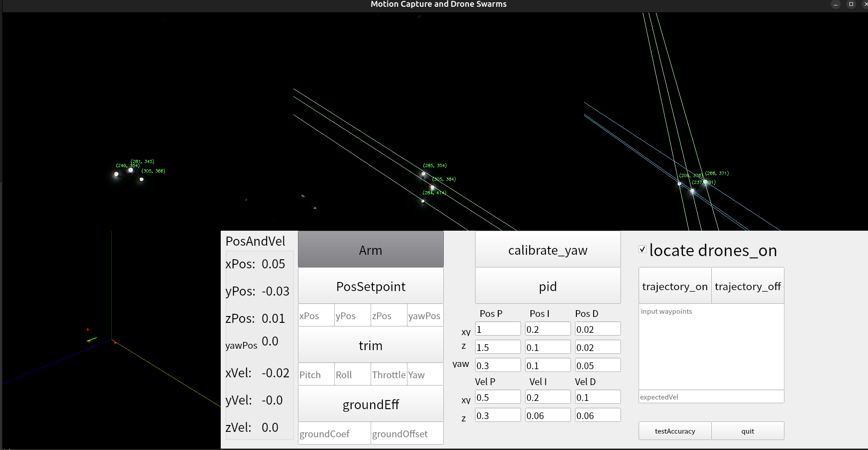Click the groundEff button
The height and width of the screenshot is (450, 868).
click(371, 404)
